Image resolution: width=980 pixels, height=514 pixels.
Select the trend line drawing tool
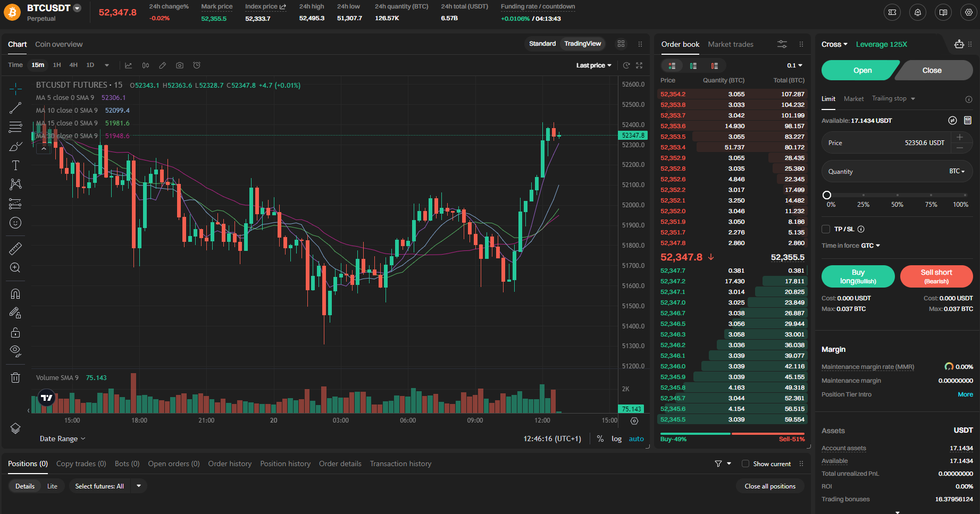click(x=15, y=108)
